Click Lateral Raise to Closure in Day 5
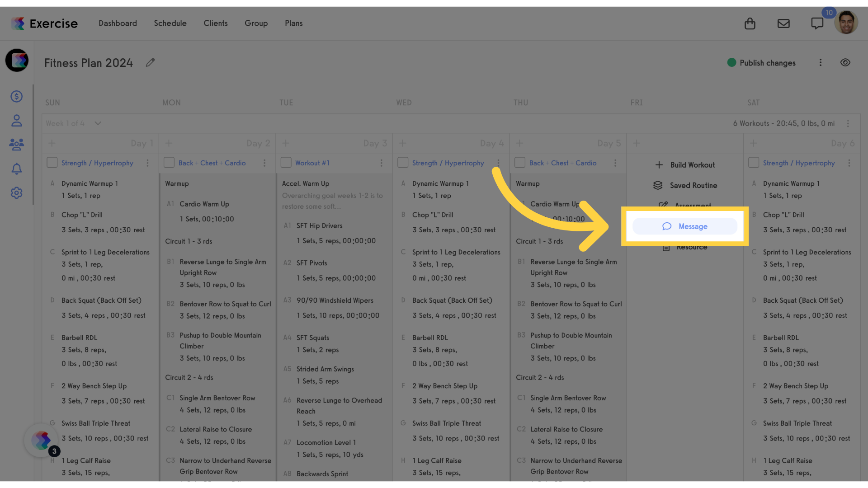Viewport: 868px width, 488px height. (566, 429)
